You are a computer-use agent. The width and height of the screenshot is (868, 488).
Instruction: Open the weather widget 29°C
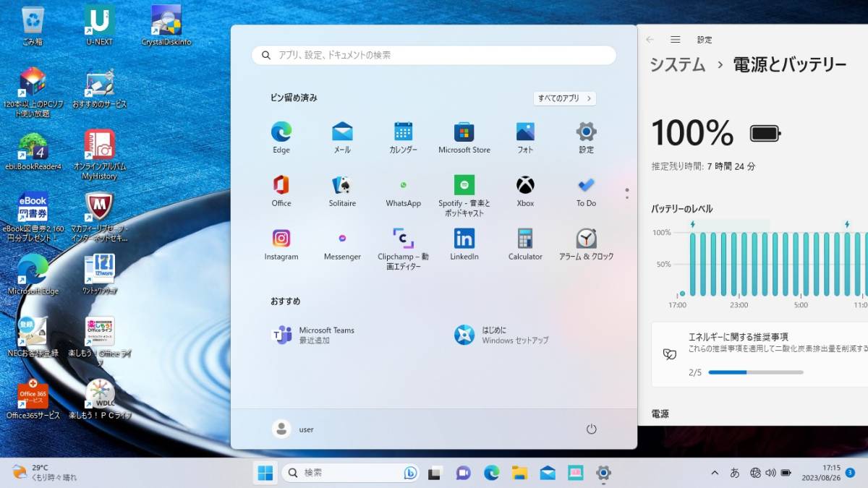(x=45, y=473)
